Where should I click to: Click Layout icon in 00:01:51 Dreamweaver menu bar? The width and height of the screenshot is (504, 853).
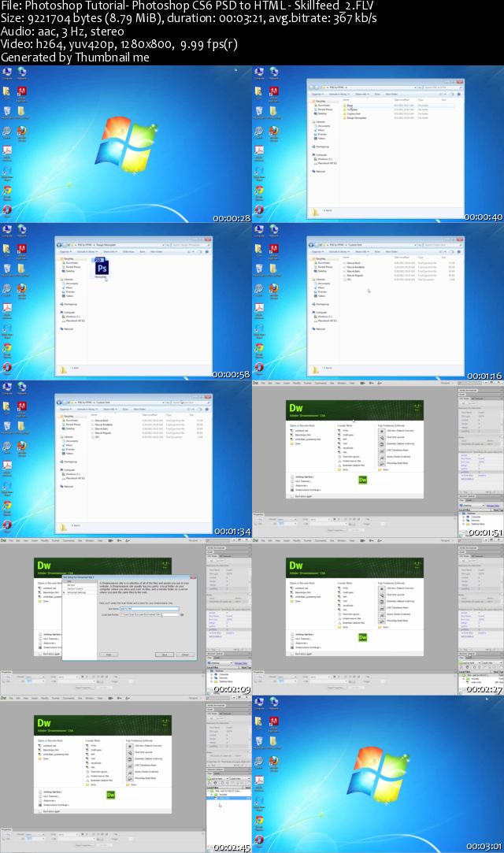pyautogui.click(x=362, y=383)
